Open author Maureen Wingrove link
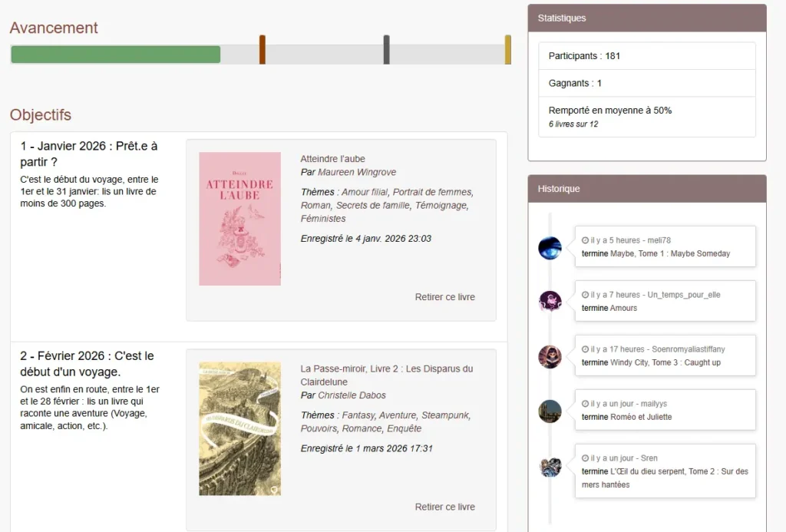This screenshot has height=532, width=786. pyautogui.click(x=357, y=172)
